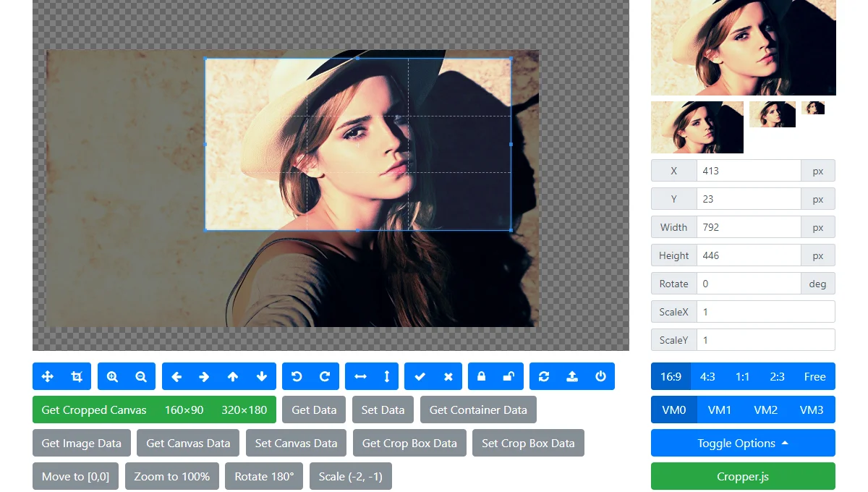Viewport: 868px width, 492px height.
Task: Rotate image left with counterclockwise icon
Action: coord(297,376)
